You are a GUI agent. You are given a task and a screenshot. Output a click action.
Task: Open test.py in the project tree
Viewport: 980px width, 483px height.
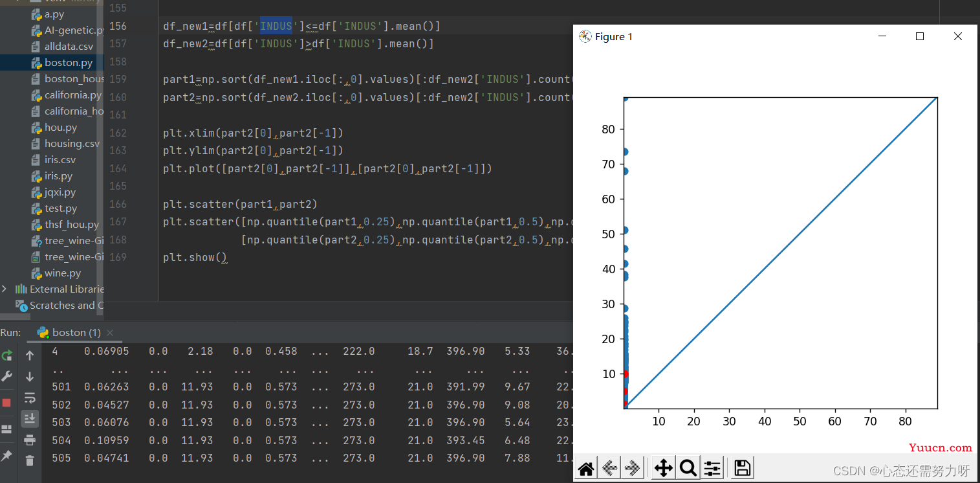point(61,208)
